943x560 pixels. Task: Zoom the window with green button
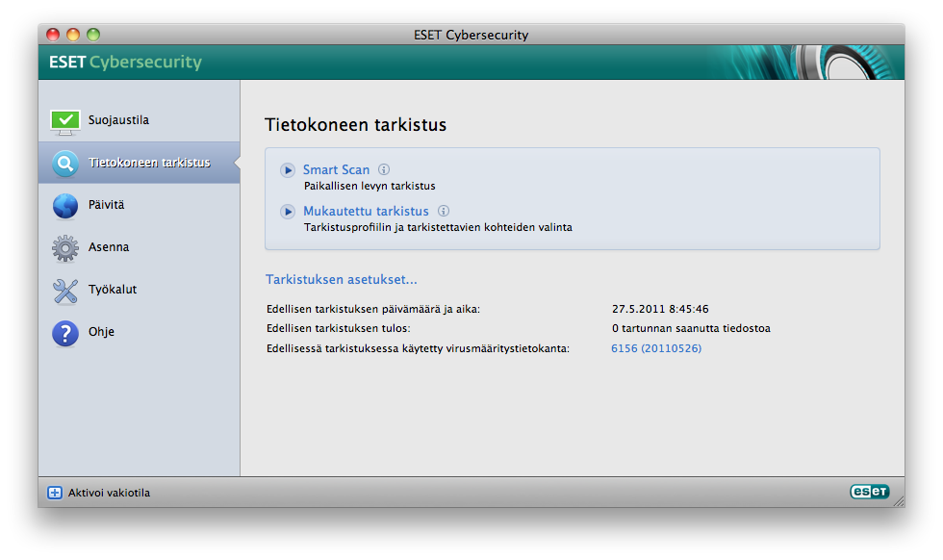[x=93, y=35]
